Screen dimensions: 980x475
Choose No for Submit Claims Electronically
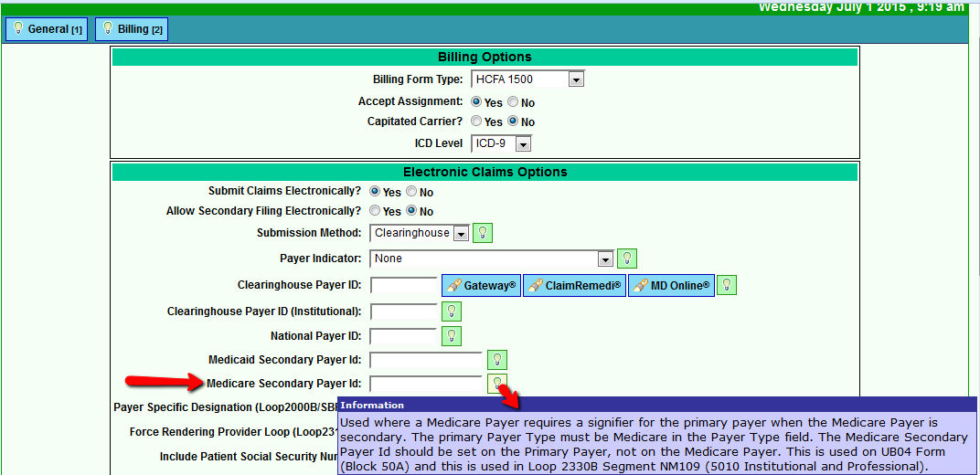click(x=411, y=192)
